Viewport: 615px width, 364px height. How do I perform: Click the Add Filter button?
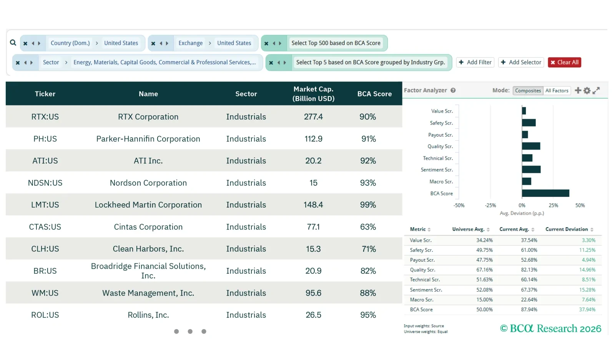pos(475,62)
